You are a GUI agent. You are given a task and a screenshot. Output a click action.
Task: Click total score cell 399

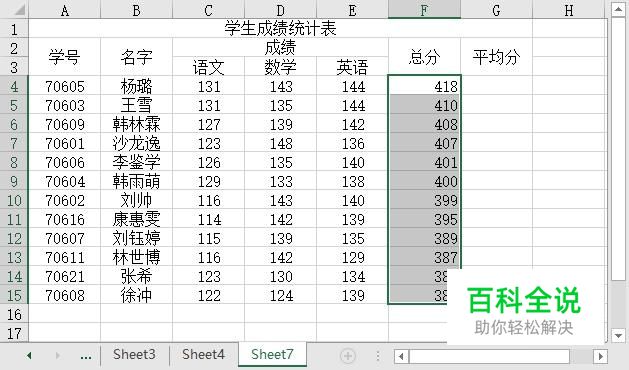click(424, 200)
